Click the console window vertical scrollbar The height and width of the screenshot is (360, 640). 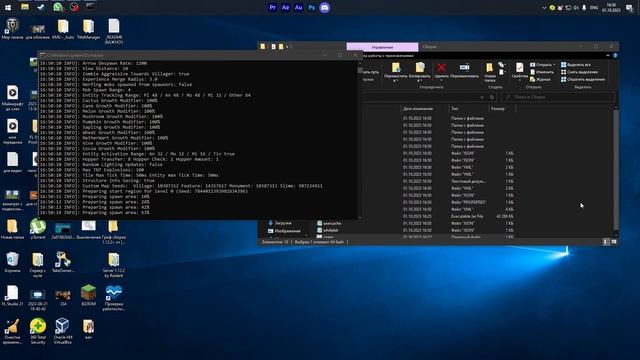360,140
